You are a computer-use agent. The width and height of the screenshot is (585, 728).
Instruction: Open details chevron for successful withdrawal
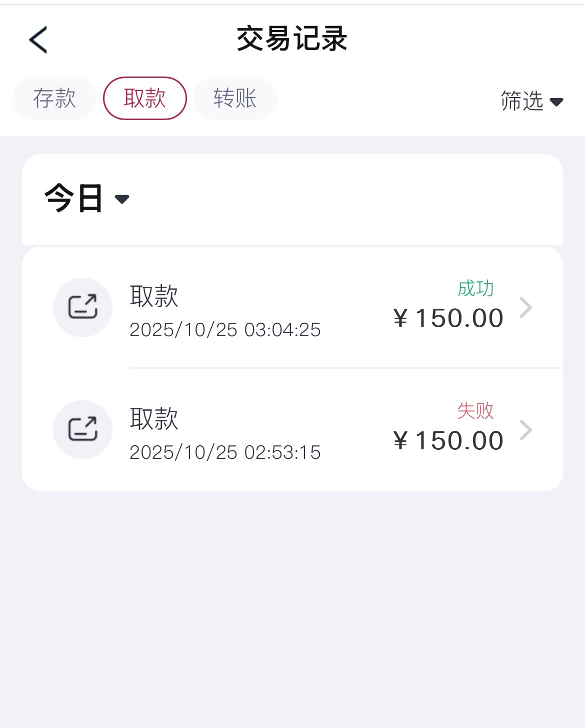point(525,307)
